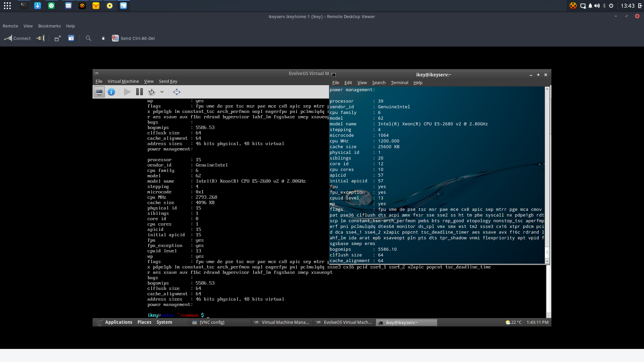Click Send Ctrl-Alt-Del

pos(133,38)
